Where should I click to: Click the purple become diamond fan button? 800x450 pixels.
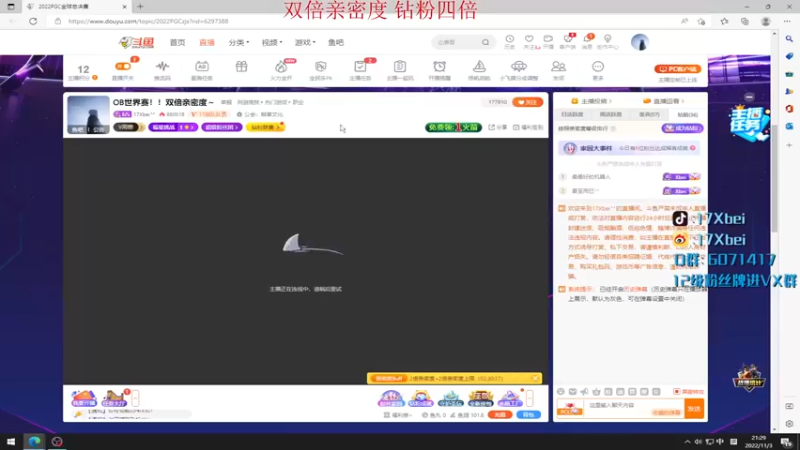click(x=682, y=128)
